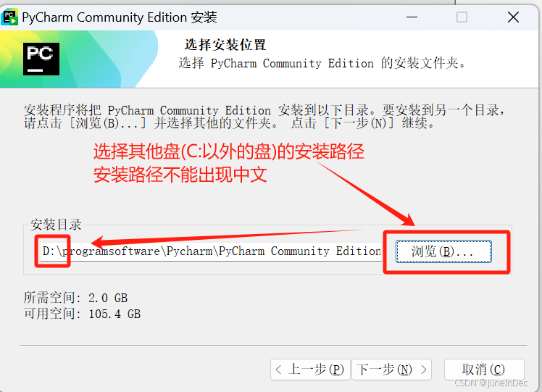542x392 pixels.
Task: Click the 可用空间: 105.4 GB text
Action: tap(83, 314)
